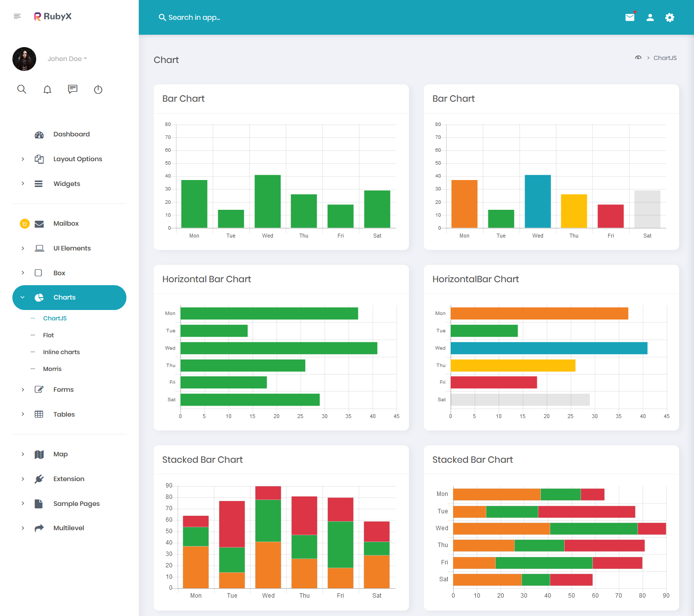Click the Dashboard icon in the sidebar
Screen dimensions: 694x616
click(39, 134)
